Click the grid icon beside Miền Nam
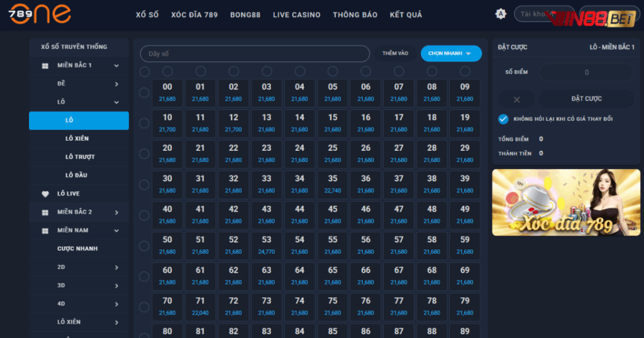 (x=45, y=231)
